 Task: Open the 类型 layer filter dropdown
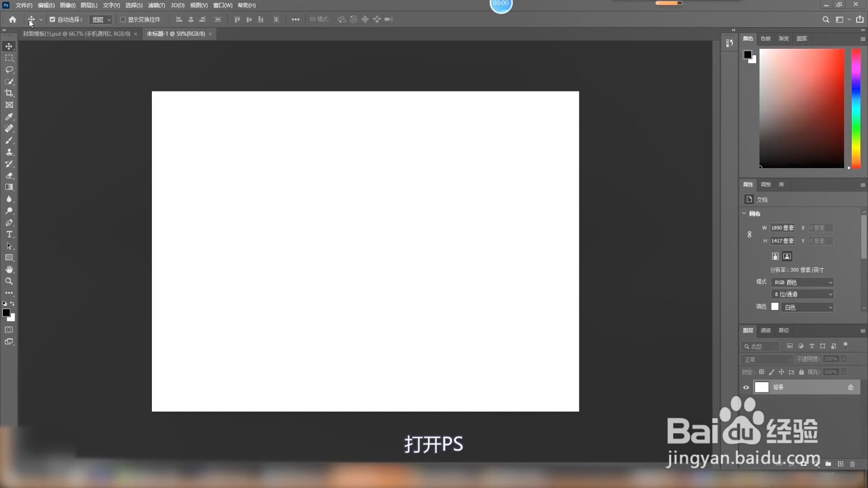click(760, 346)
